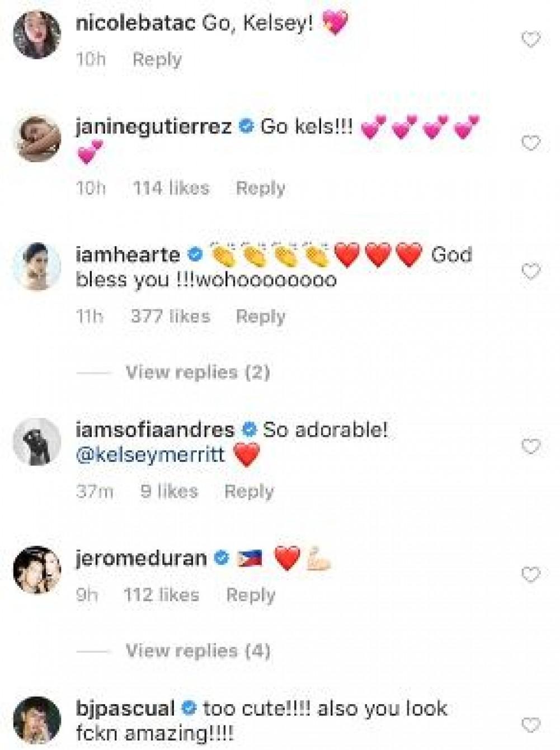Open iamsofiaandres's profile avatar
This screenshot has height=750, width=560.
coord(37,441)
